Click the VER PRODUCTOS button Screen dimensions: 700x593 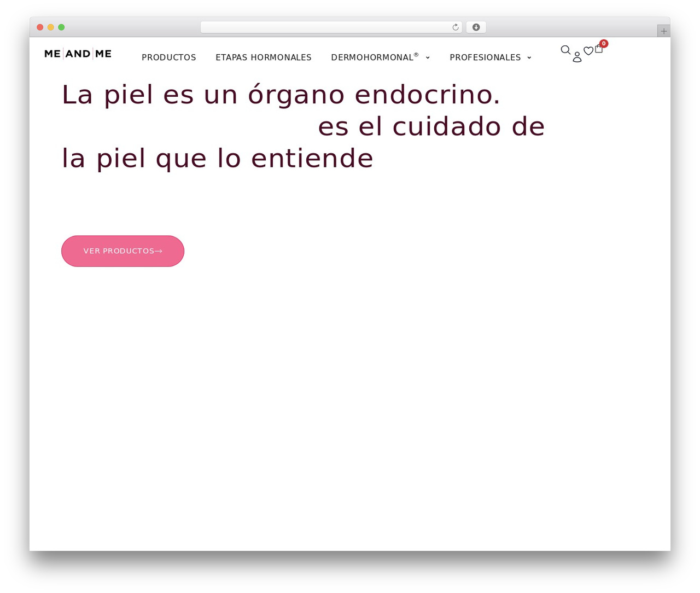(122, 251)
